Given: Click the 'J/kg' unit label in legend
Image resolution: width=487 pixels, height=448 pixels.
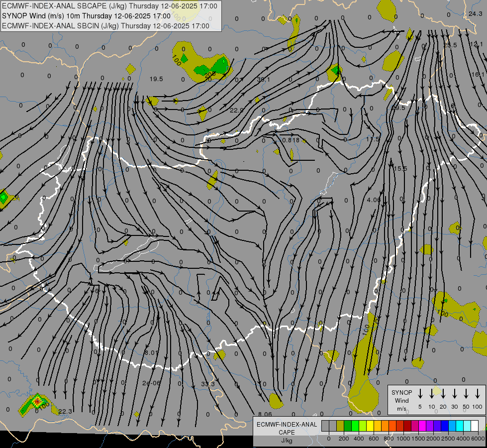Looking at the screenshot, I should click(287, 441).
